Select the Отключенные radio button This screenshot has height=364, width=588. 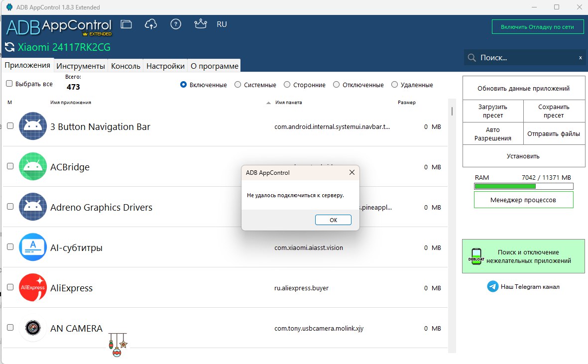click(337, 85)
